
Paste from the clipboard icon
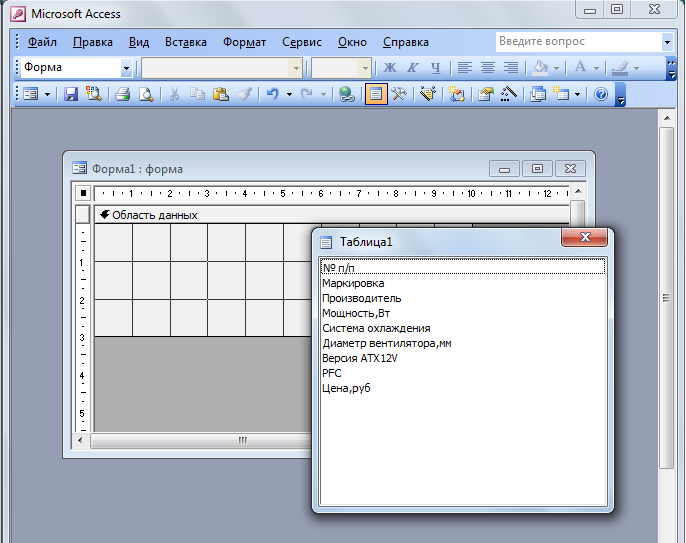pyautogui.click(x=220, y=94)
